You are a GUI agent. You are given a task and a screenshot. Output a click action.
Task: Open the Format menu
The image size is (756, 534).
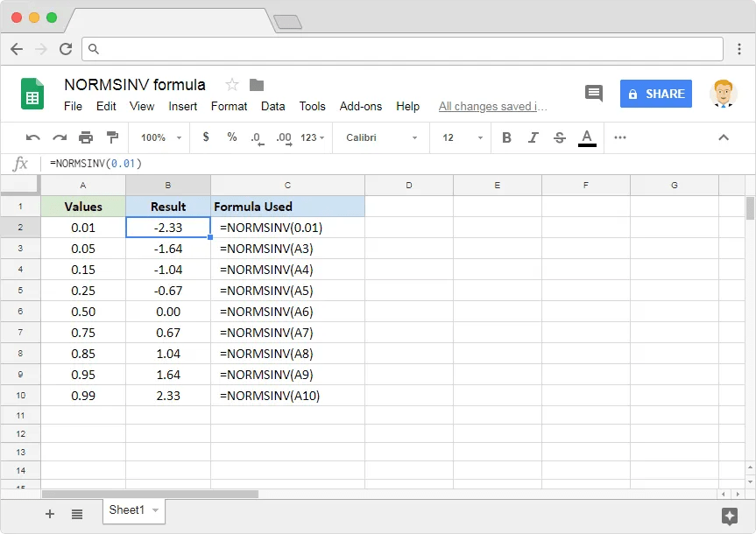tap(229, 106)
